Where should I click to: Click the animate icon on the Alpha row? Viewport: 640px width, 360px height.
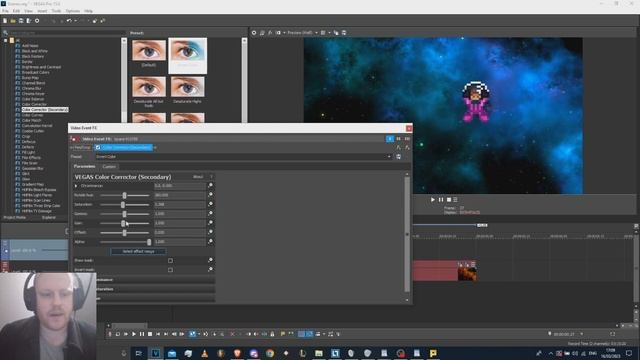coord(210,242)
